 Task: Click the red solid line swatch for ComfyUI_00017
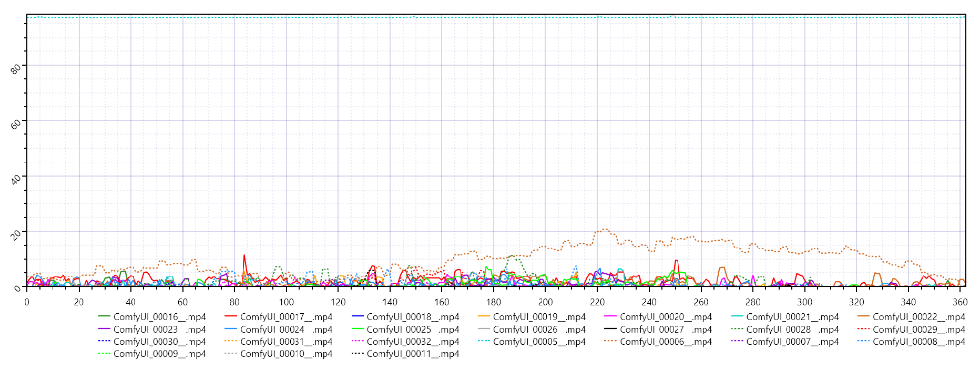pyautogui.click(x=231, y=316)
